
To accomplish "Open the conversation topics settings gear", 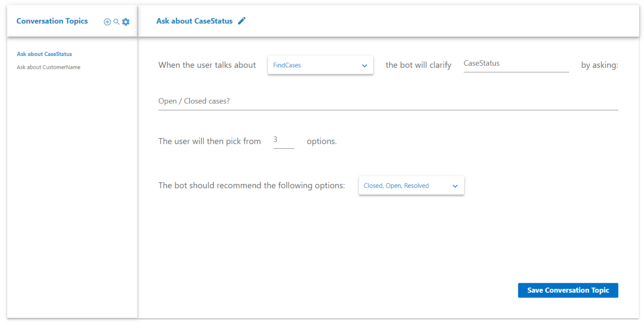I will pyautogui.click(x=126, y=22).
